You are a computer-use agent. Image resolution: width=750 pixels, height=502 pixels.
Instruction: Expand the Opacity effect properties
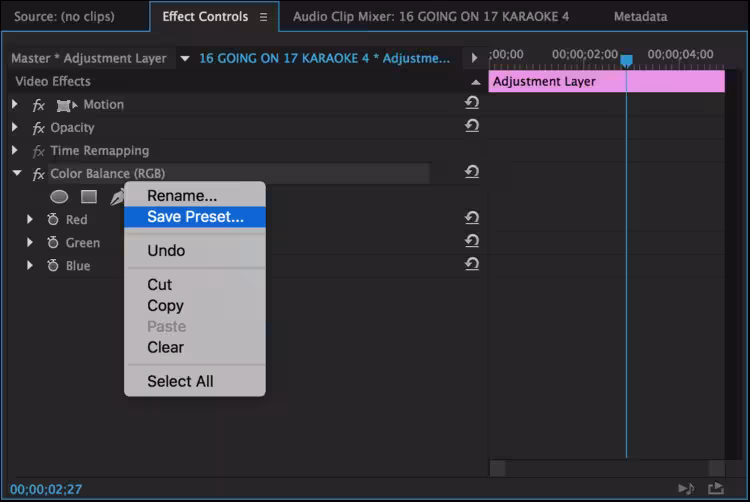[x=15, y=128]
